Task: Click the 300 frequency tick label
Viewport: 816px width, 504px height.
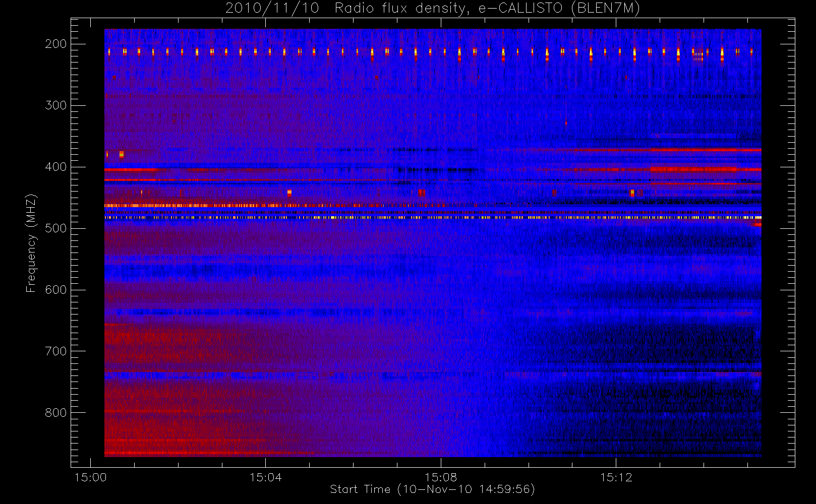Action: (x=56, y=105)
